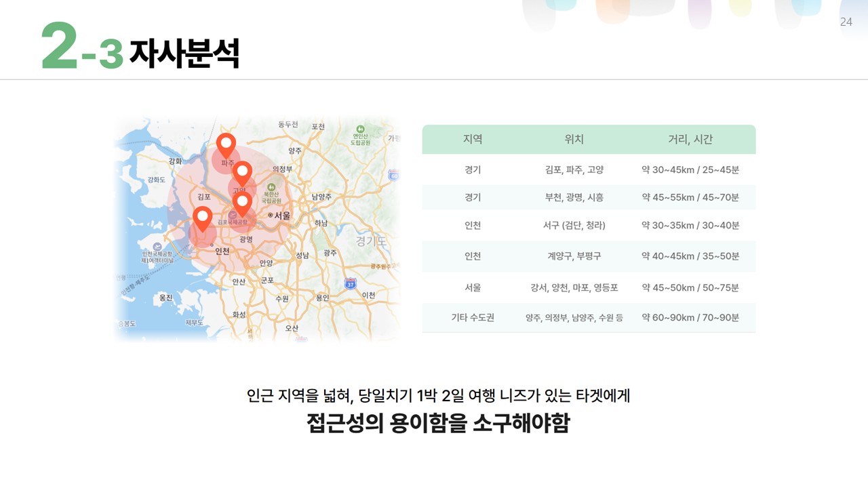The image size is (868, 488).
Task: Click the bold text 접근성의 용이함을 소구해야함
Action: 438,423
